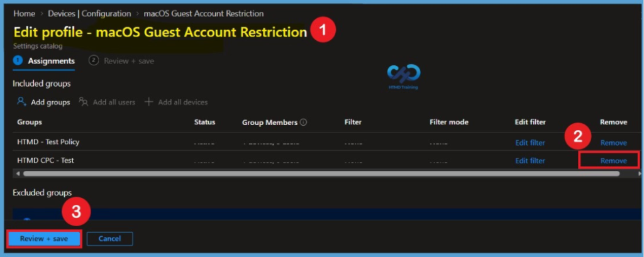Click the Add groups icon

tap(22, 101)
